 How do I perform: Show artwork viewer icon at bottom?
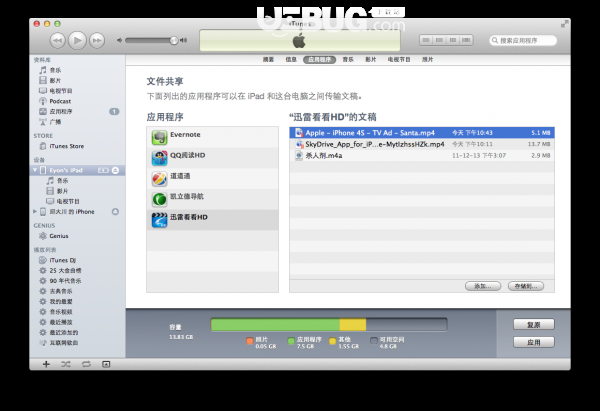pyautogui.click(x=106, y=364)
